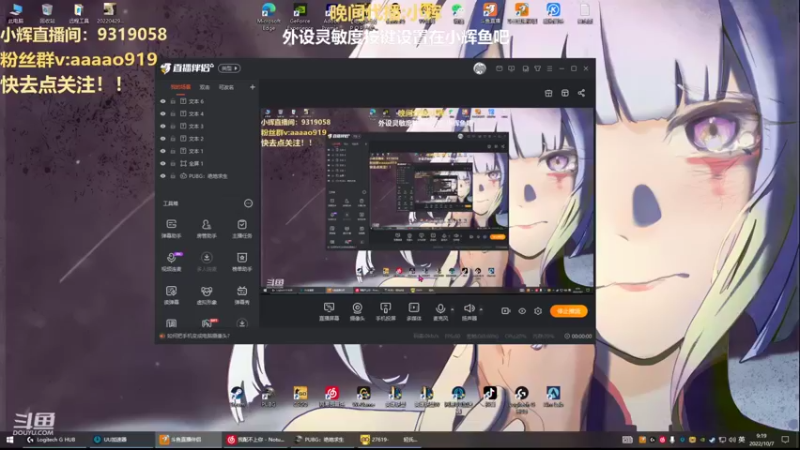This screenshot has width=800, height=450.
Task: Hide the 文本 1 layer
Action: tap(163, 151)
